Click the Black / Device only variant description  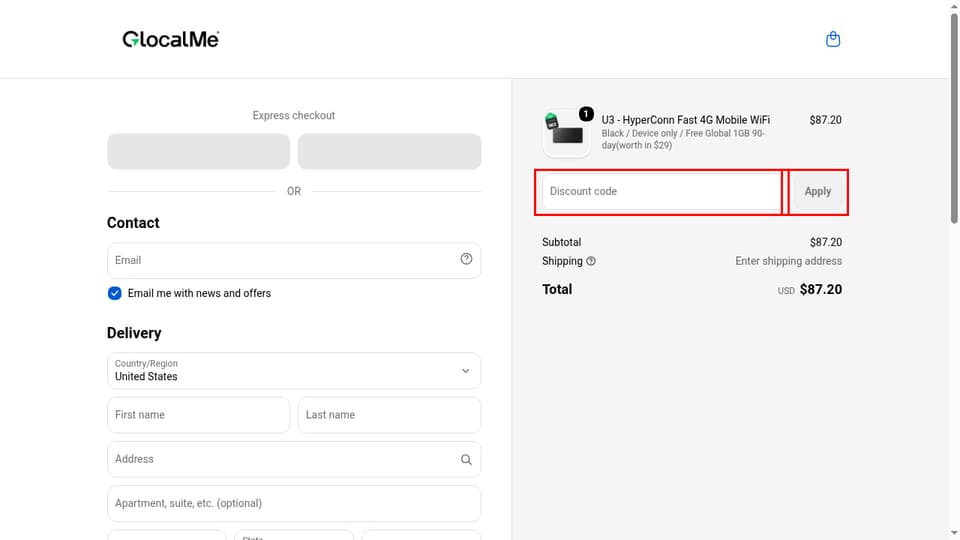coord(683,139)
